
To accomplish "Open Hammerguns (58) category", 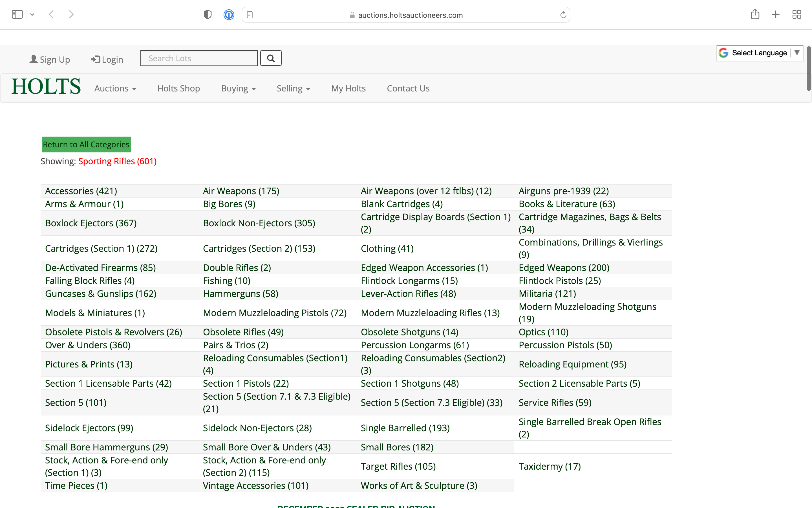I will click(240, 294).
